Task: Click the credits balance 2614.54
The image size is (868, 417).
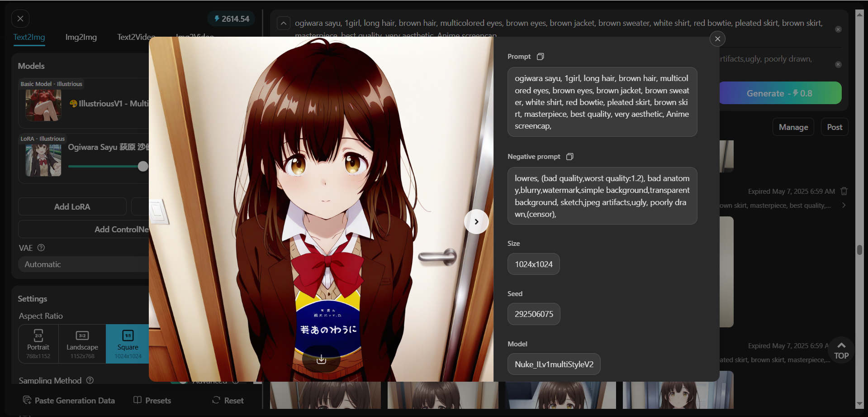Action: 232,19
